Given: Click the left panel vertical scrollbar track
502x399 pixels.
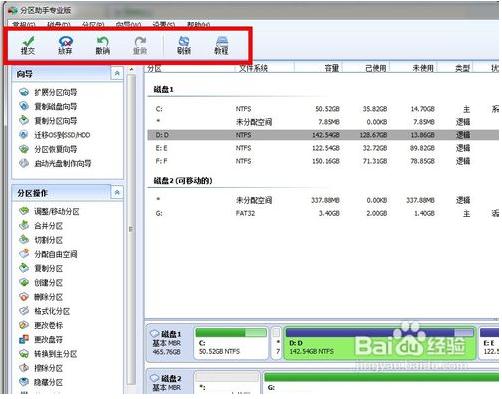Looking at the screenshot, I should (131, 230).
